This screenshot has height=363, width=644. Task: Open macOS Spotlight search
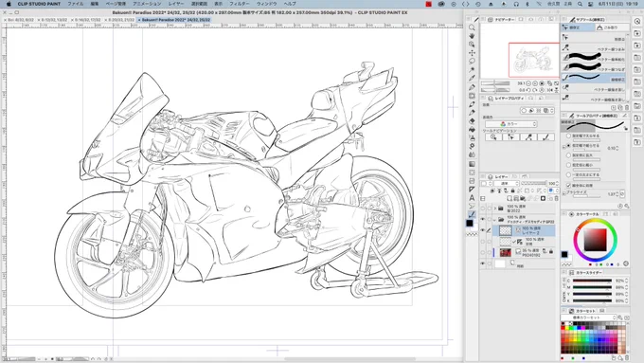coord(580,3)
